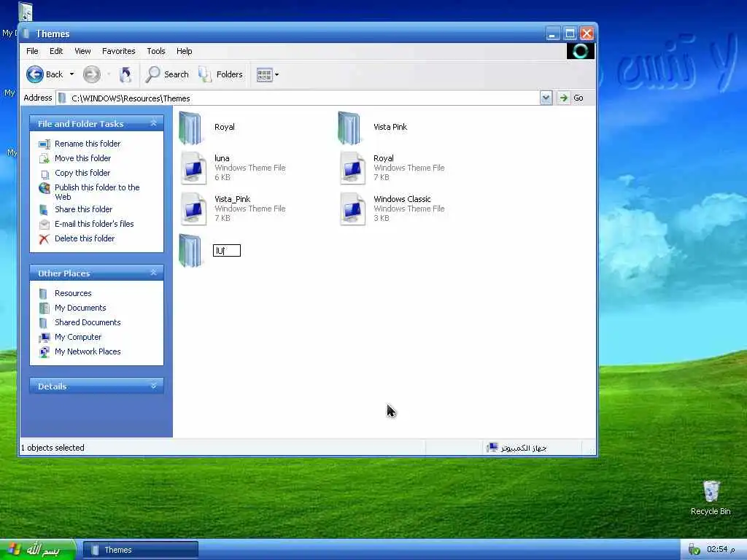747x560 pixels.
Task: Click Share this folder
Action: pos(83,209)
